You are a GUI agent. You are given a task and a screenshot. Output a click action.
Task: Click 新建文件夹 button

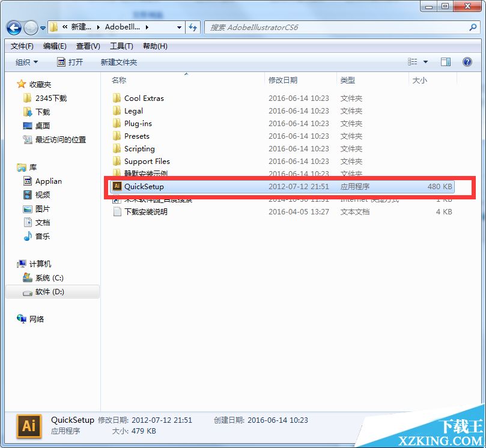(119, 62)
